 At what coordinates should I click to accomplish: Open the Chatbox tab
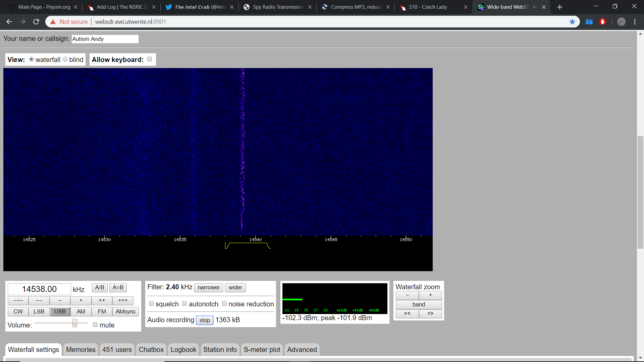[x=151, y=350]
